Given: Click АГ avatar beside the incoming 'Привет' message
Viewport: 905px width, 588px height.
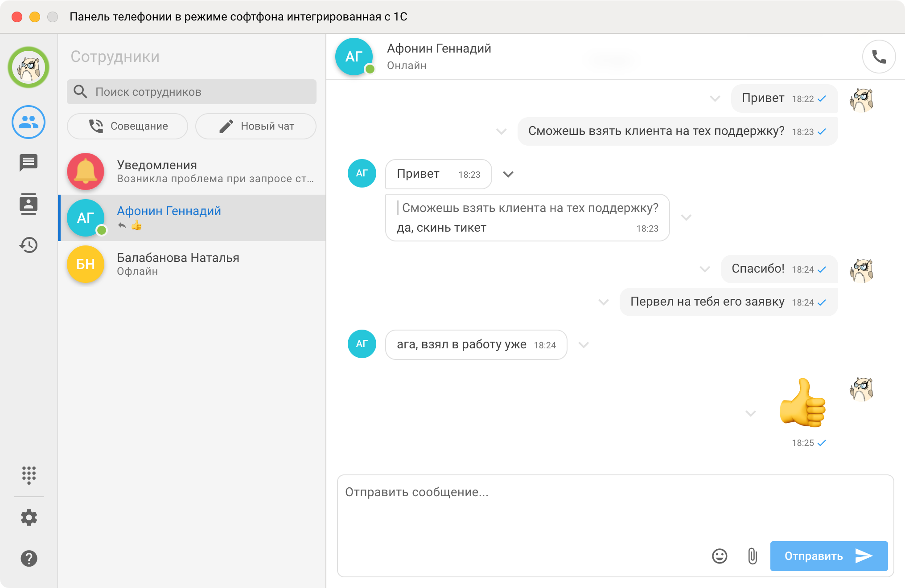Looking at the screenshot, I should (362, 173).
